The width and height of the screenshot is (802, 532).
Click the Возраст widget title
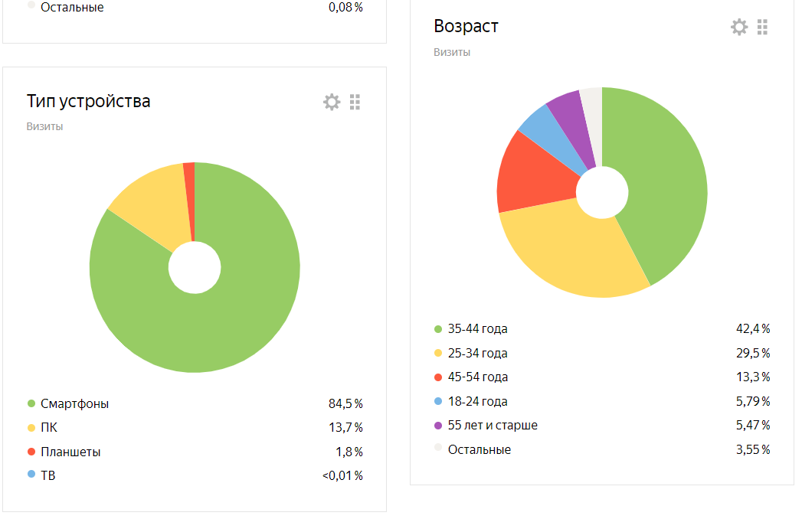[x=466, y=26]
